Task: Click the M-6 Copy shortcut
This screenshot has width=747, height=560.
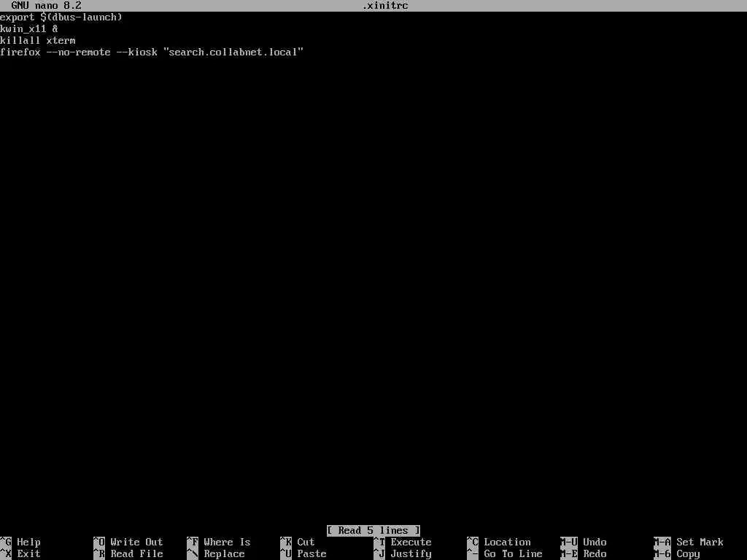Action: (x=677, y=554)
